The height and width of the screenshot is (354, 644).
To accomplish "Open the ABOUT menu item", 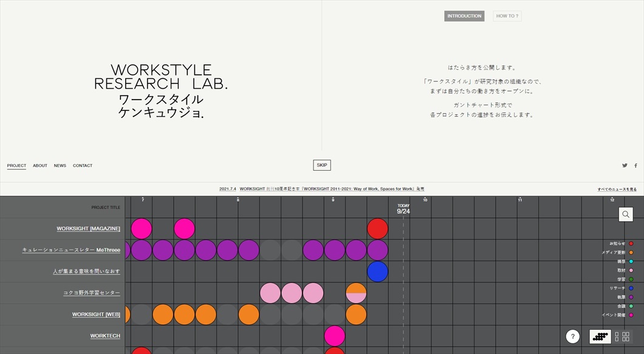I will pyautogui.click(x=40, y=166).
